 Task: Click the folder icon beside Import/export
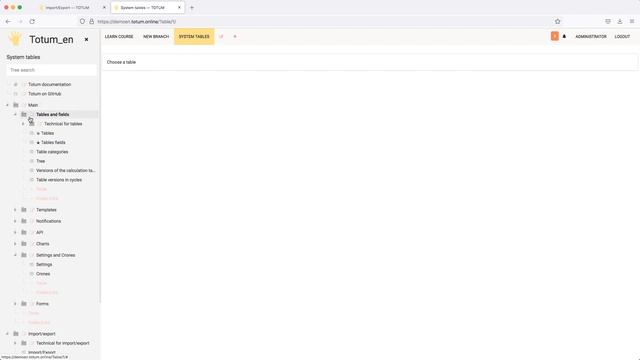pyautogui.click(x=16, y=334)
